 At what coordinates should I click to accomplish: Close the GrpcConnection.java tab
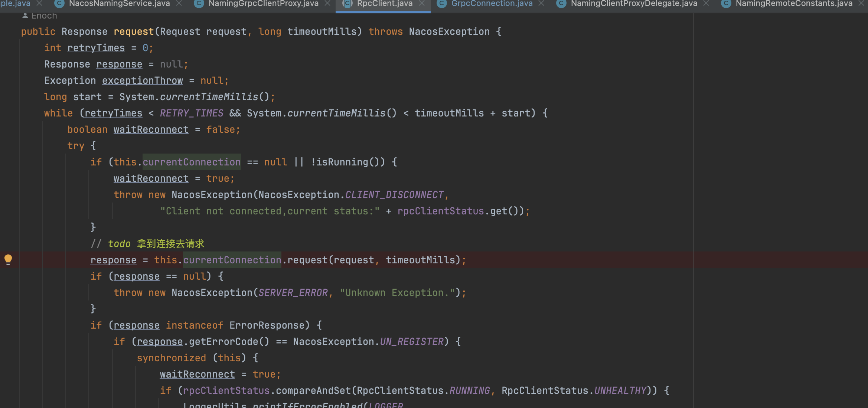click(x=541, y=3)
